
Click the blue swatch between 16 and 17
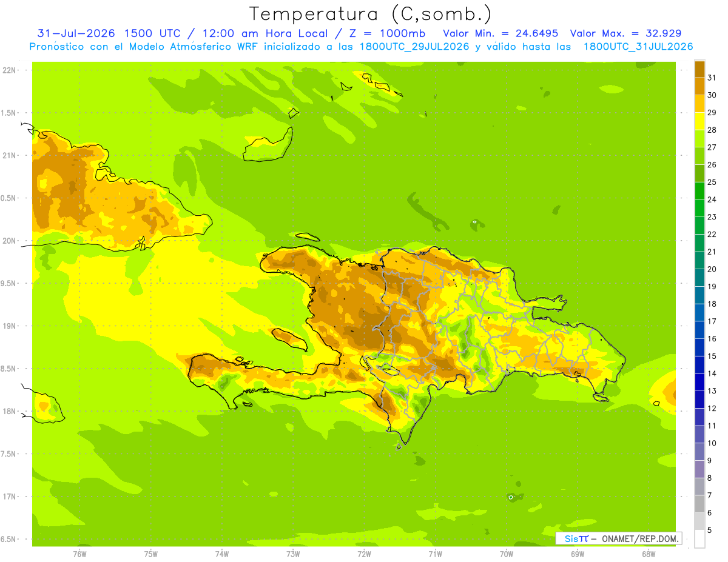tap(699, 330)
